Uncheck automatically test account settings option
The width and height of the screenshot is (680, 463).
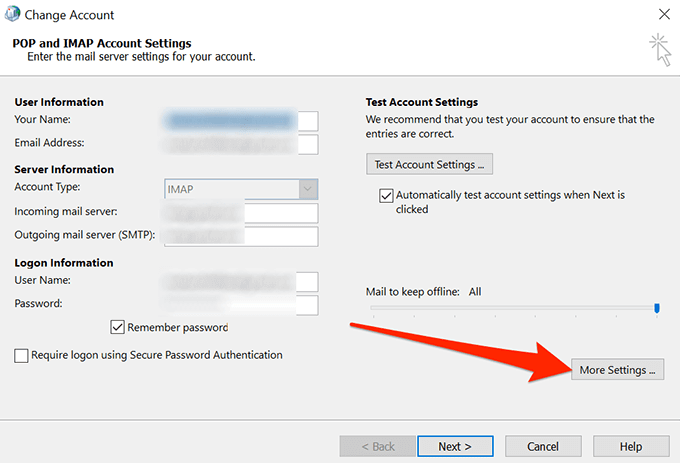(x=386, y=195)
